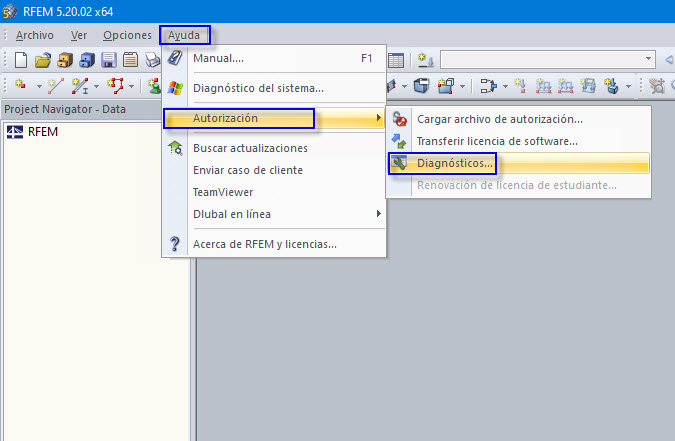Expand the New Member dropdown arrow
The width and height of the screenshot is (675, 441).
(x=96, y=86)
